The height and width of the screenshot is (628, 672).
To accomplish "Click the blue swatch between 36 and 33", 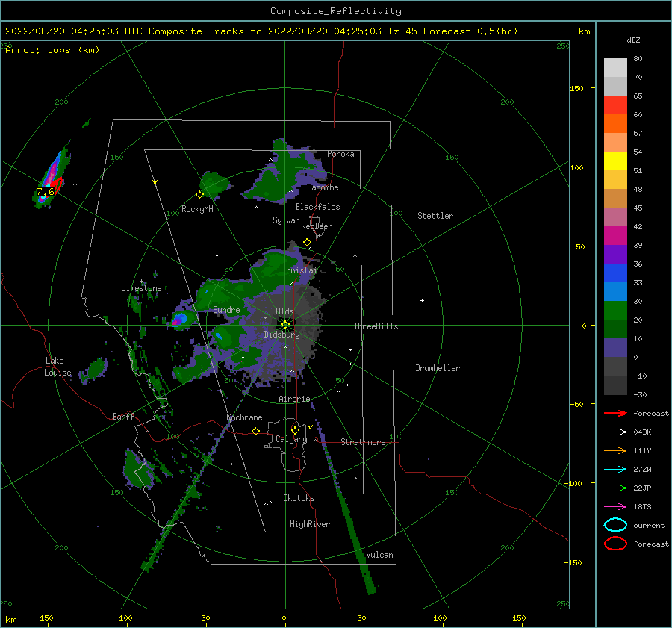I will (x=615, y=273).
